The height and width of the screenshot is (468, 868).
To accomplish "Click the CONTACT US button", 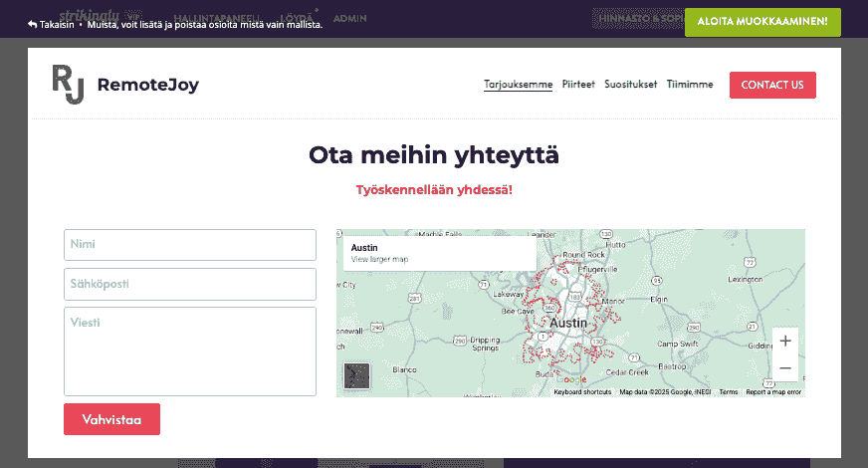I will [x=772, y=85].
